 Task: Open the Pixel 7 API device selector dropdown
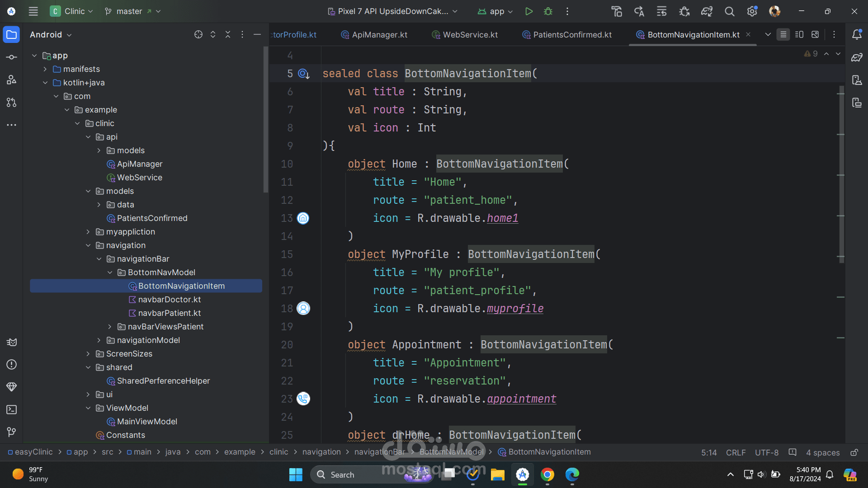[x=392, y=11]
